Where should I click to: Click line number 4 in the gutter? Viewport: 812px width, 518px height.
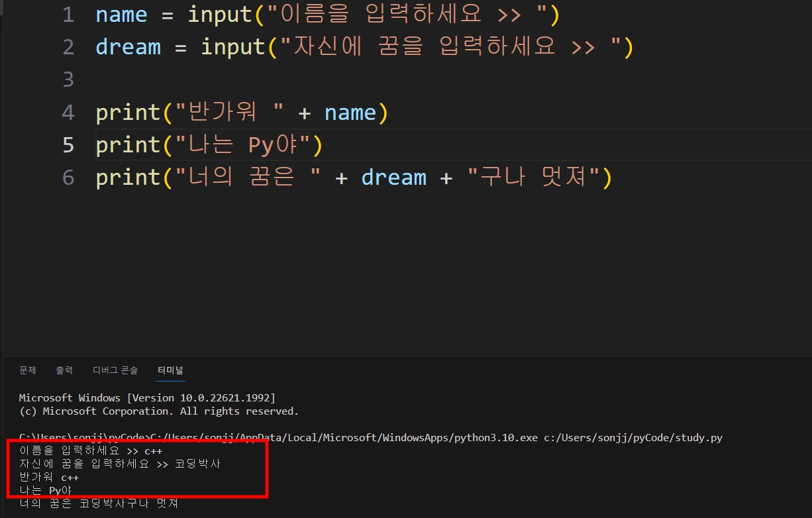[68, 113]
